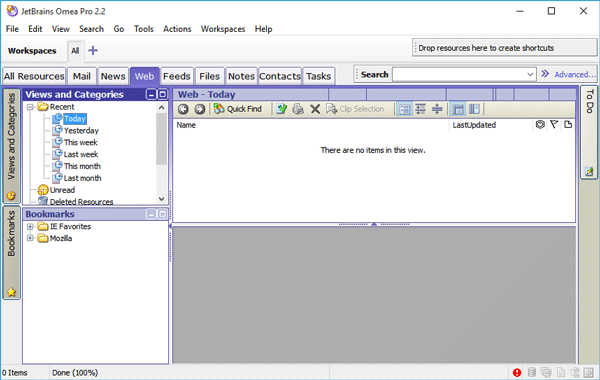Viewport: 600px width, 380px height.
Task: Open the All Resources tab
Action: pyautogui.click(x=34, y=76)
